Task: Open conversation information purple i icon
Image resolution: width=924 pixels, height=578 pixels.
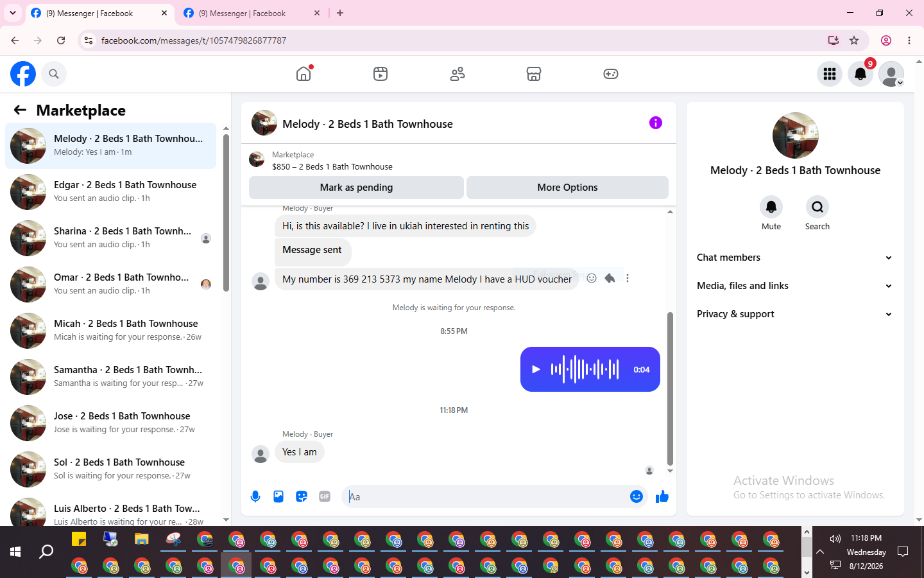Action: point(655,123)
